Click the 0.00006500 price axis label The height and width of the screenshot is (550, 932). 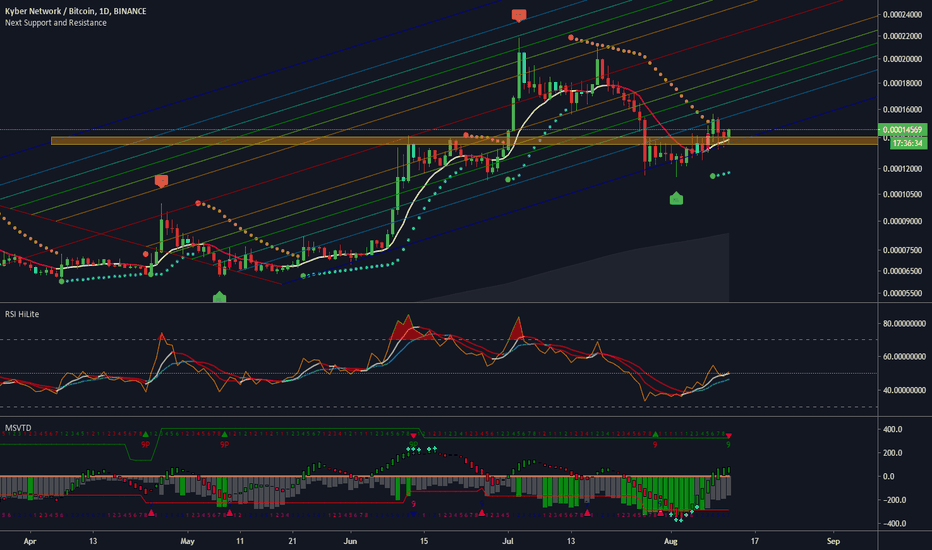coord(902,271)
